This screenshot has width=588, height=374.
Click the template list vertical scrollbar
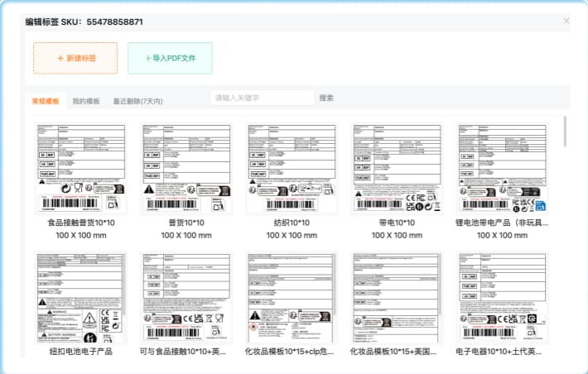coord(566,132)
